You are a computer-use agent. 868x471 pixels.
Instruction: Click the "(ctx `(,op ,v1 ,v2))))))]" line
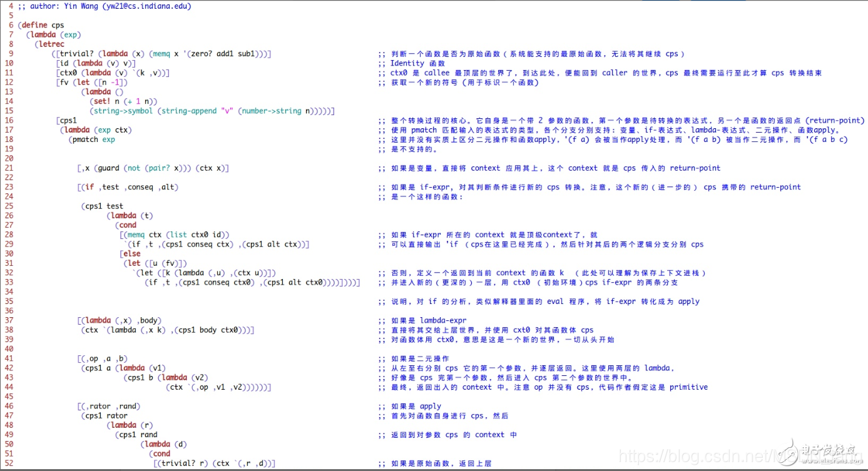(x=218, y=387)
